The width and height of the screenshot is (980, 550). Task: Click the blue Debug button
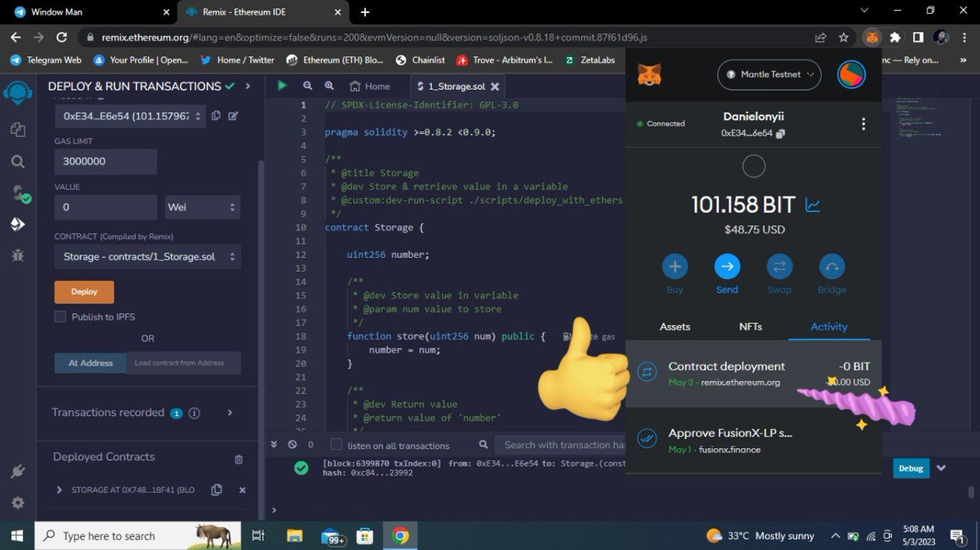(911, 468)
